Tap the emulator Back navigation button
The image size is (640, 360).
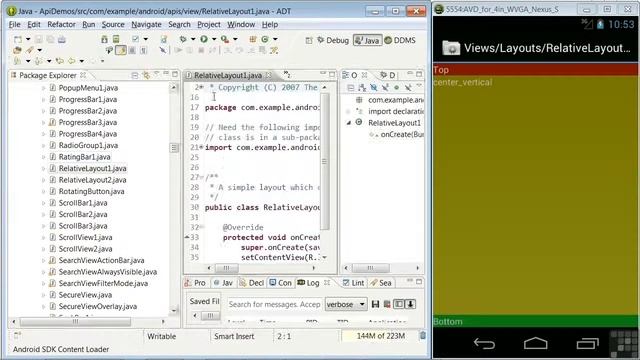[484, 344]
